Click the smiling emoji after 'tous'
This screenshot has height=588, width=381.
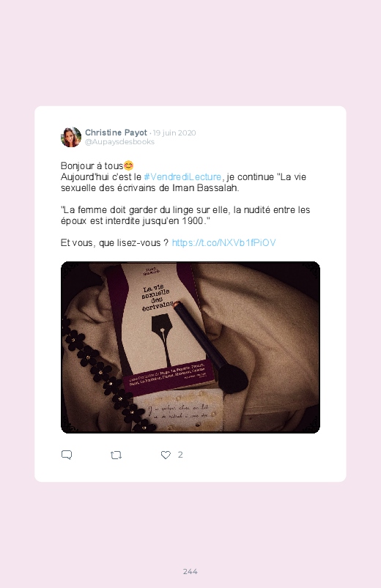tap(128, 165)
